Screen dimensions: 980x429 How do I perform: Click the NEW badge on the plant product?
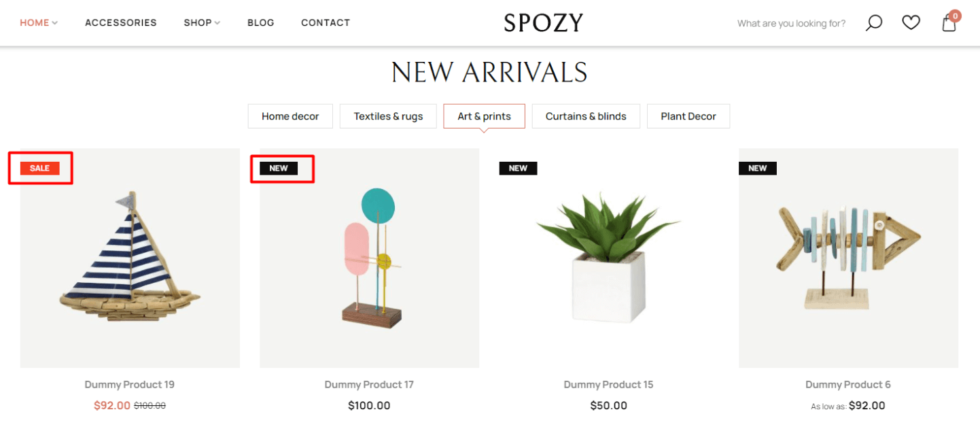(x=518, y=168)
